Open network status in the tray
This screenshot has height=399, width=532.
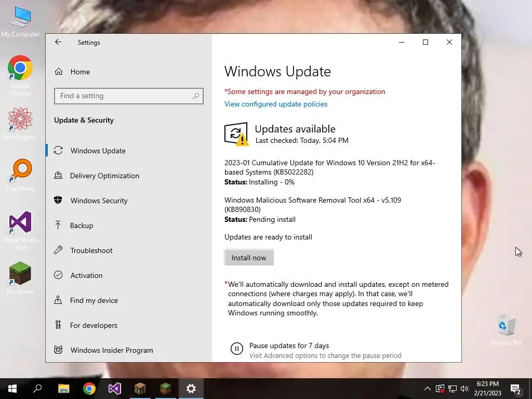point(453,389)
